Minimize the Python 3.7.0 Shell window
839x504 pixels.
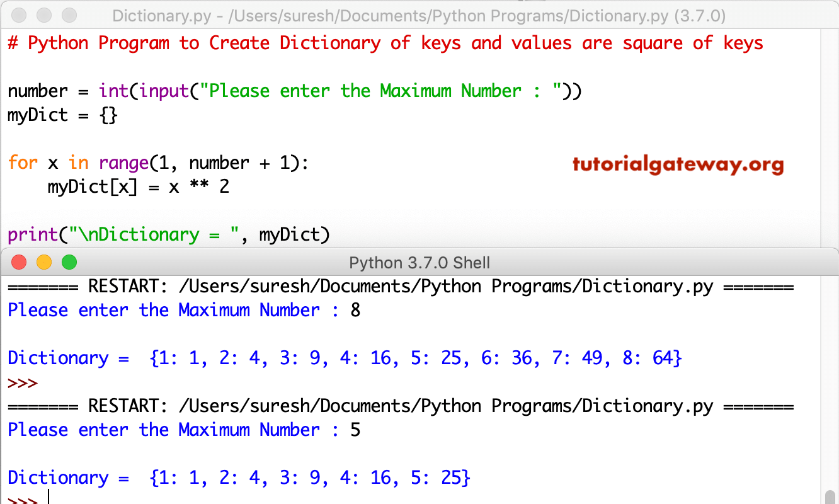point(43,262)
